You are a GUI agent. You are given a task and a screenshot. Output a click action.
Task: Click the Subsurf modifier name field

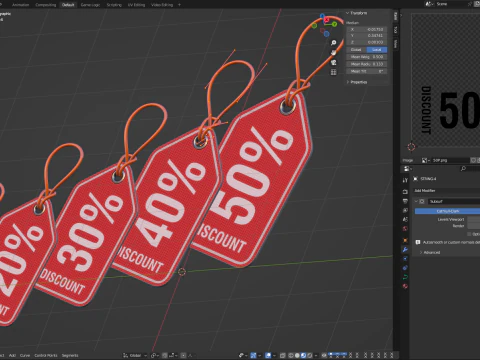(x=454, y=201)
